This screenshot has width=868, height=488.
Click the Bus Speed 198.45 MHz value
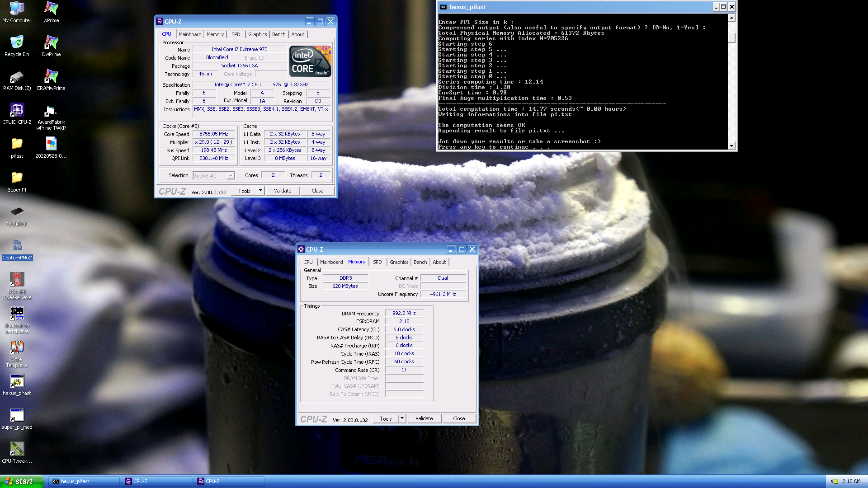[214, 150]
